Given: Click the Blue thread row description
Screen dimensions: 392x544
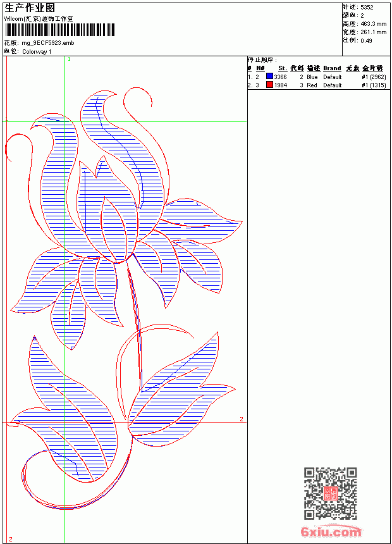Looking at the screenshot, I should [x=312, y=77].
